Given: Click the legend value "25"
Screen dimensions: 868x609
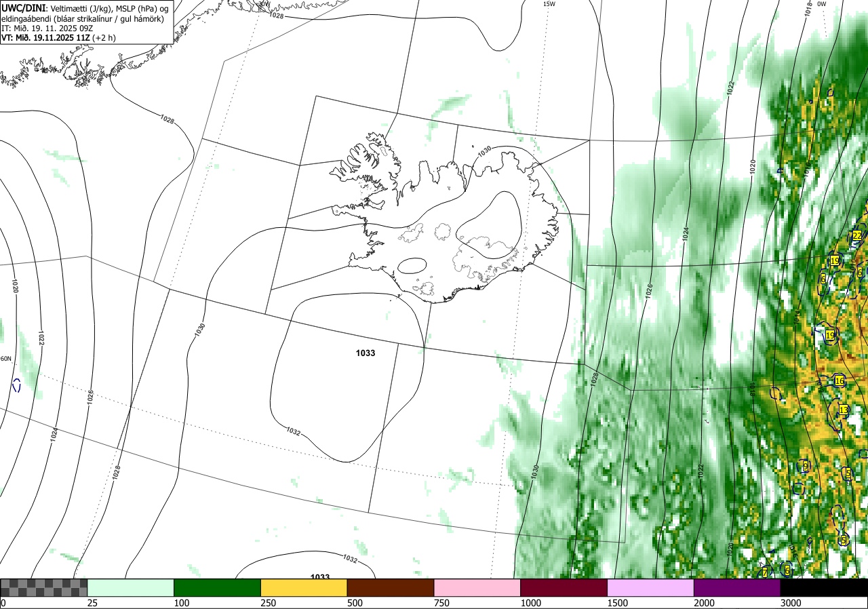Looking at the screenshot, I should coord(92,603).
